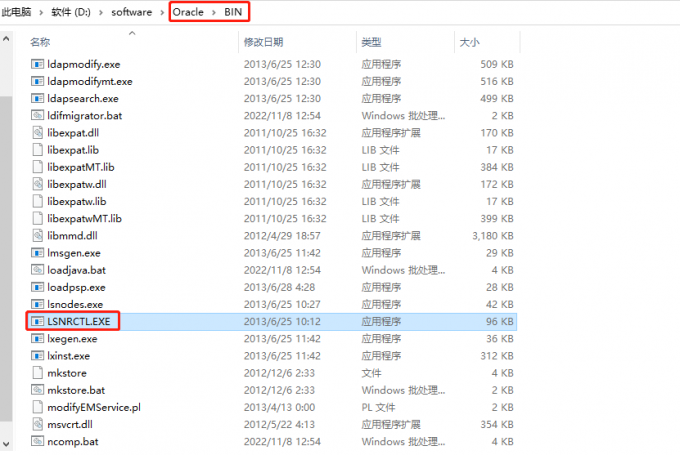Screen dimensions: 680x455
Task: Select the file name libexpatMT.lib
Action: tap(81, 167)
